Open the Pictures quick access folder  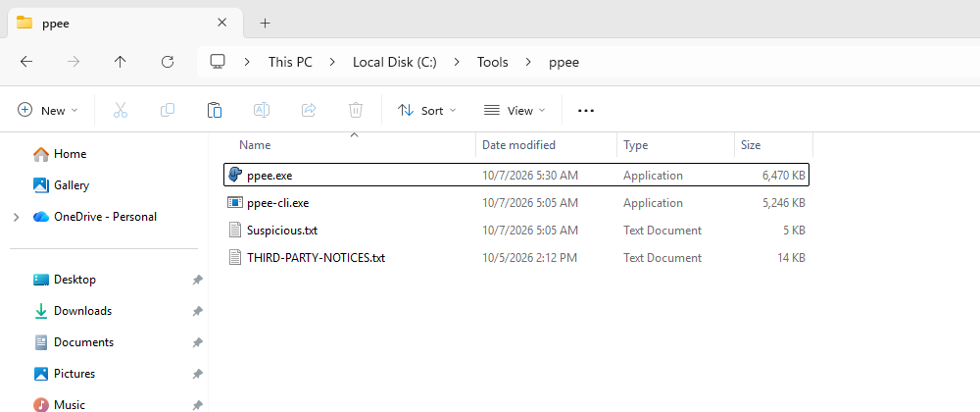(65, 373)
